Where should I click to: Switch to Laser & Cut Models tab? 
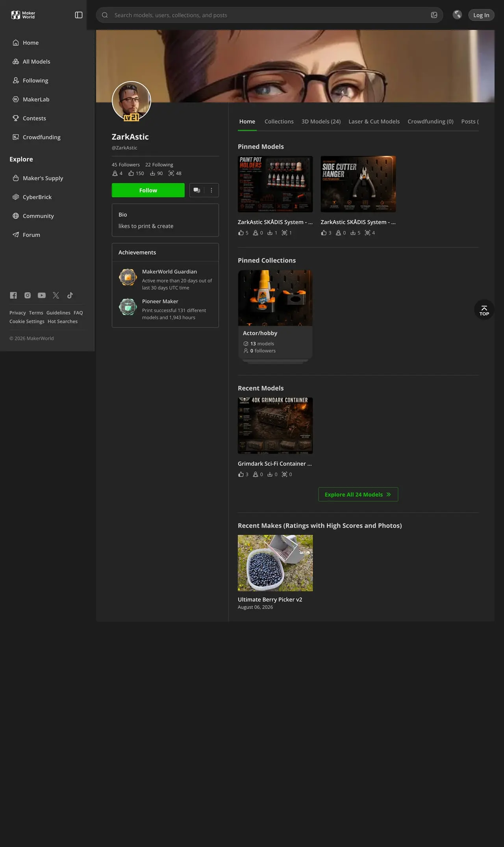(x=374, y=121)
